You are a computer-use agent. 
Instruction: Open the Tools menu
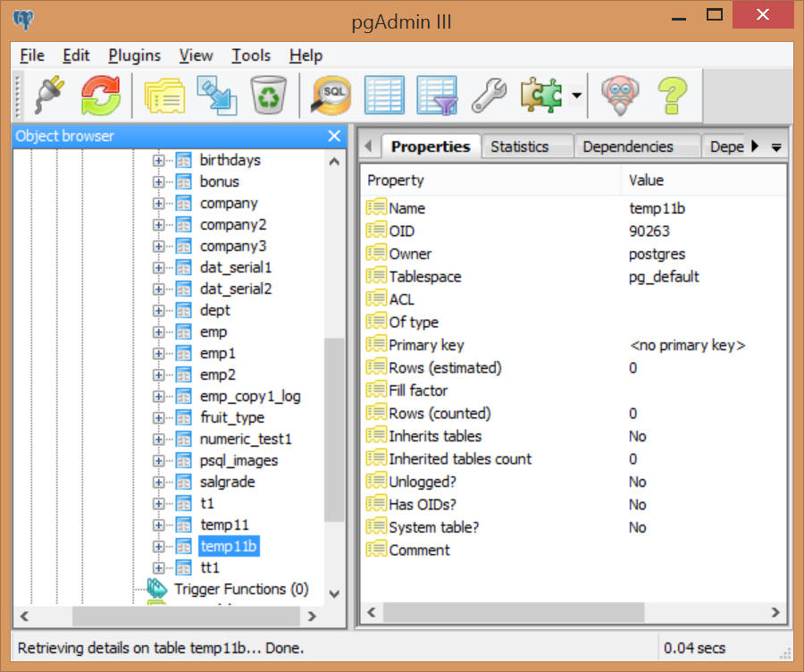point(251,55)
